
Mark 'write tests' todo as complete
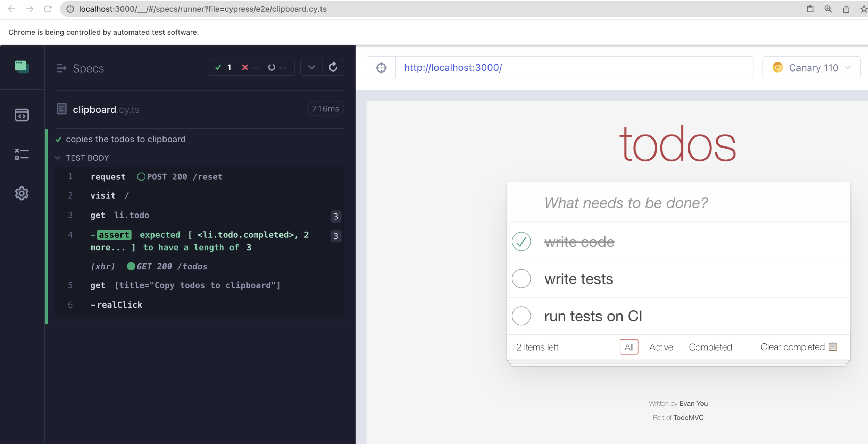click(521, 279)
